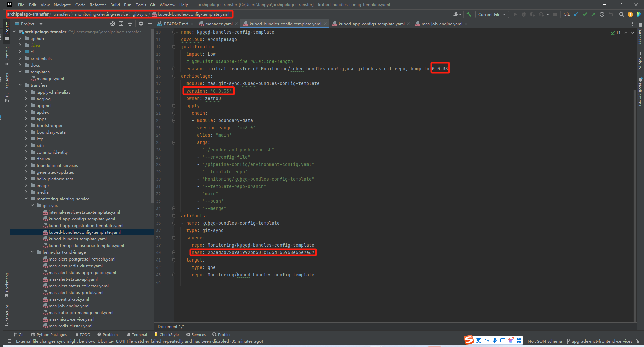Viewport: 644px width, 347px height.
Task: Collapse the helm-chart-and-image folder
Action: point(32,252)
